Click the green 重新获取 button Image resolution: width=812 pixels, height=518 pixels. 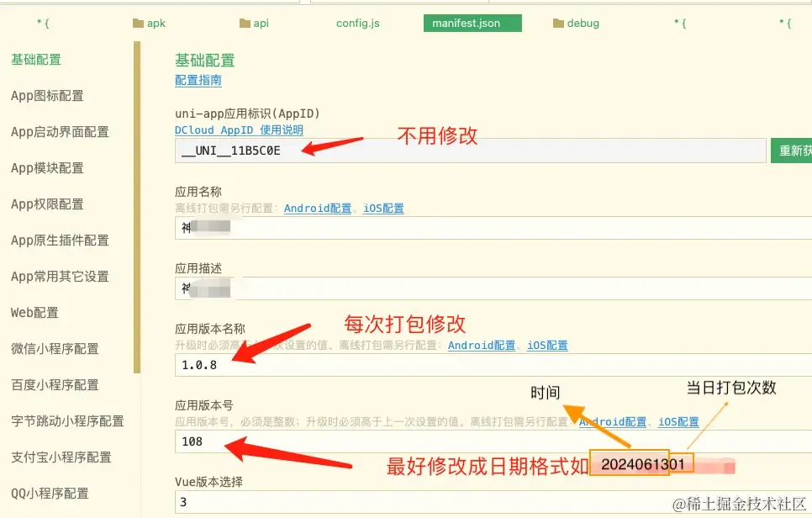791,151
